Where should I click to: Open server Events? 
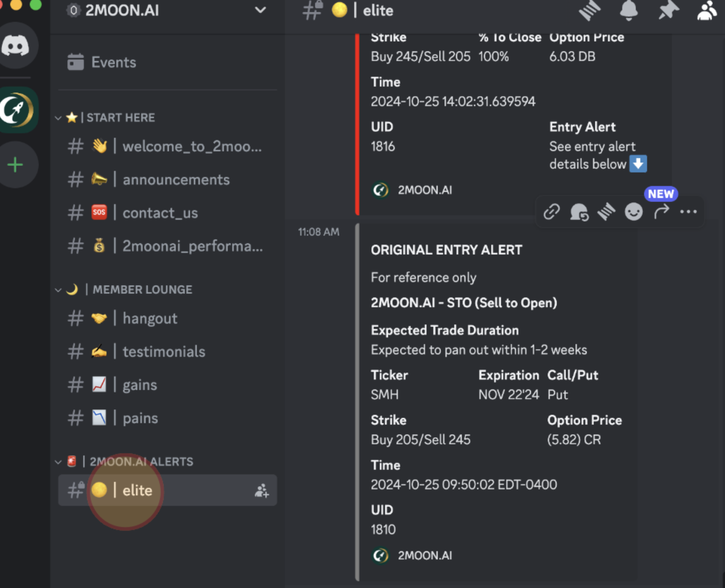[x=113, y=62]
